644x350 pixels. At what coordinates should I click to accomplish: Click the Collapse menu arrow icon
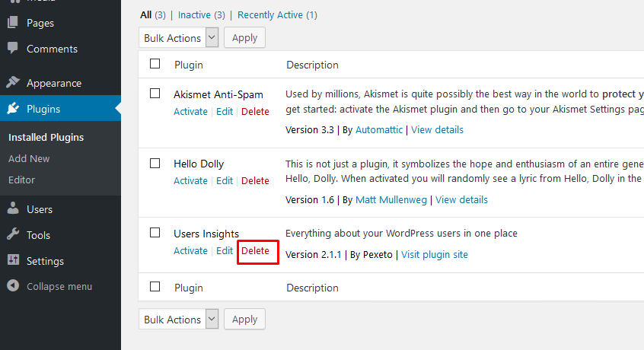coord(13,285)
